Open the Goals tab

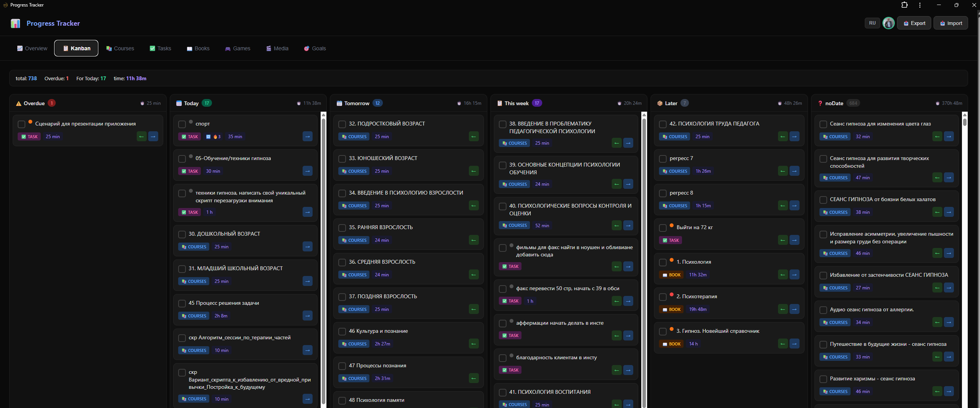tap(314, 48)
